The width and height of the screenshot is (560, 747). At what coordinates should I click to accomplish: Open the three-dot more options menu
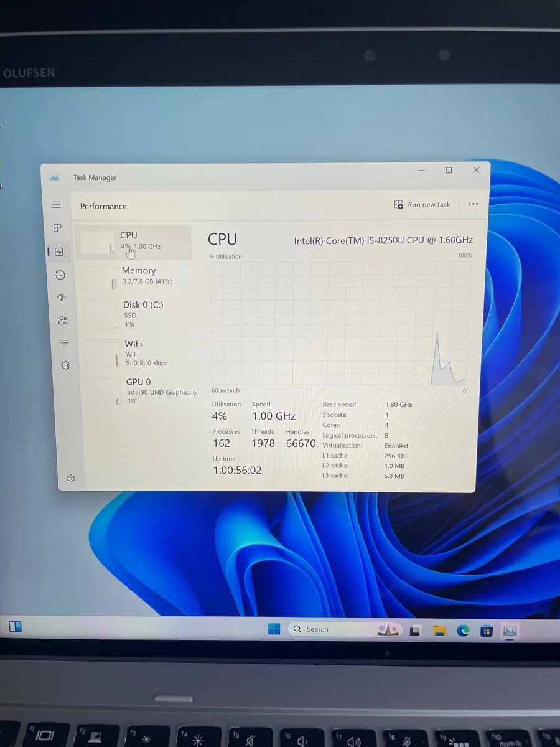[473, 204]
